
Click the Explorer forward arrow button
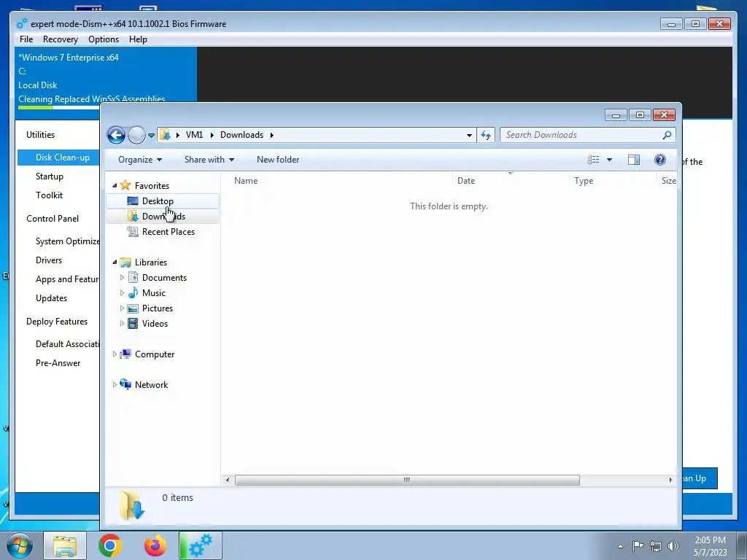[x=136, y=135]
